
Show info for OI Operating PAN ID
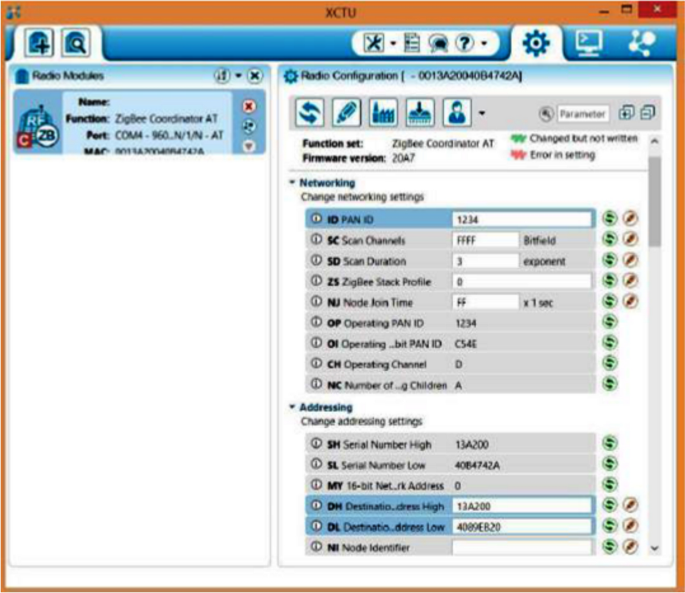click(316, 343)
